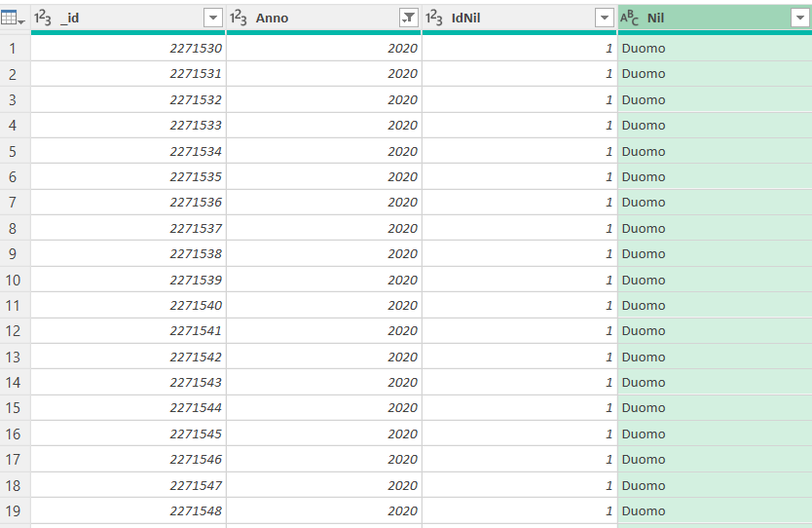Image resolution: width=812 pixels, height=528 pixels.
Task: Open the _id column filter dropdown
Action: pos(213,18)
